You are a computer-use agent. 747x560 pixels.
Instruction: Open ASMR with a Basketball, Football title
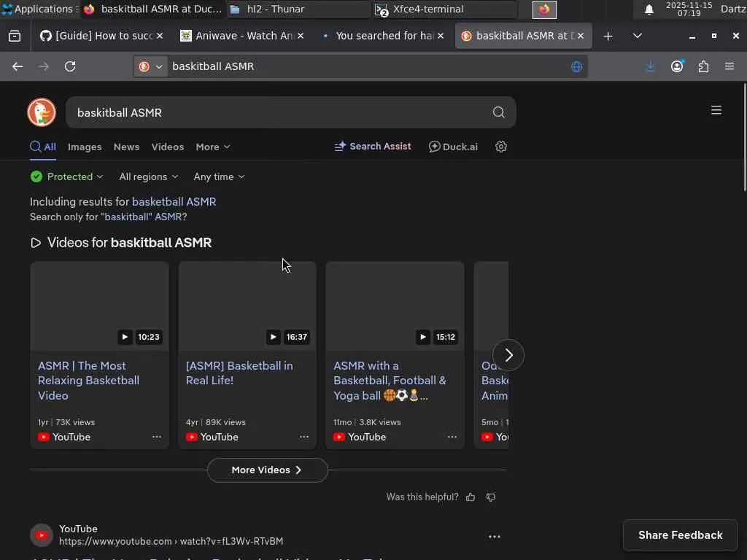coord(390,381)
